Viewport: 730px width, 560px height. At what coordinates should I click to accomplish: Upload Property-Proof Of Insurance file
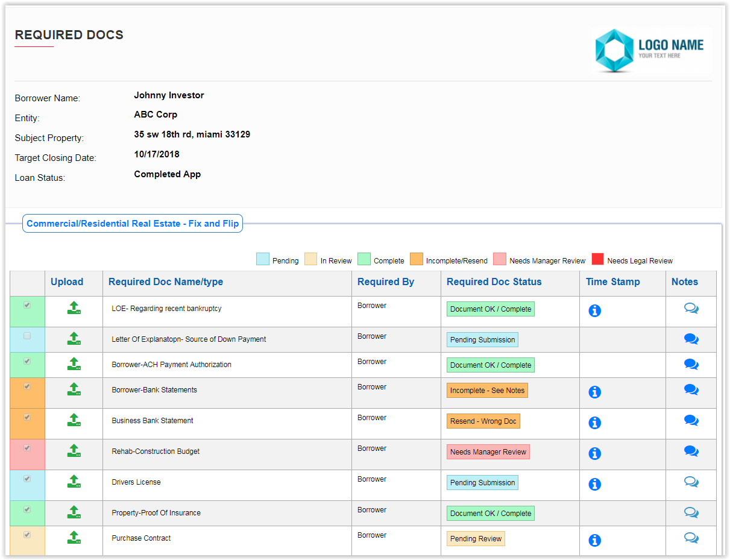coord(74,512)
